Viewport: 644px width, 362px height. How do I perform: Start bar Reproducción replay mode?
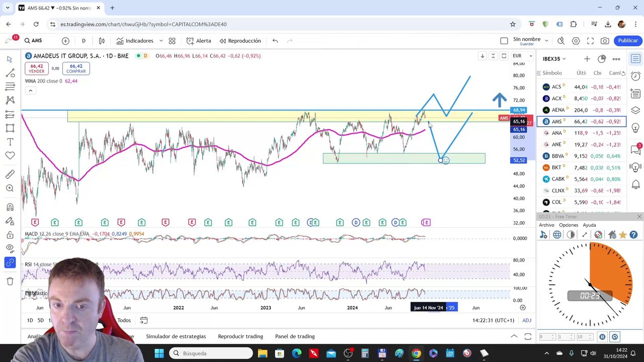(240, 41)
